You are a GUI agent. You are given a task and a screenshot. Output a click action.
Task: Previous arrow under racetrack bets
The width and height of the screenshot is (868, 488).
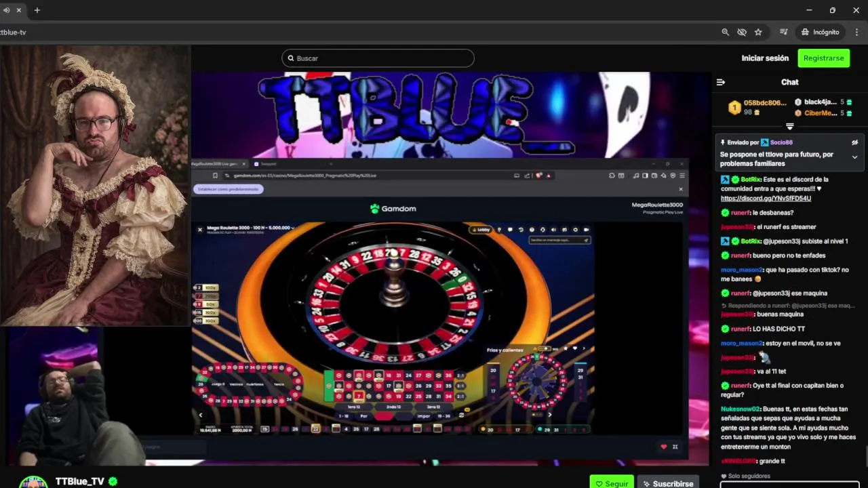[x=201, y=415]
